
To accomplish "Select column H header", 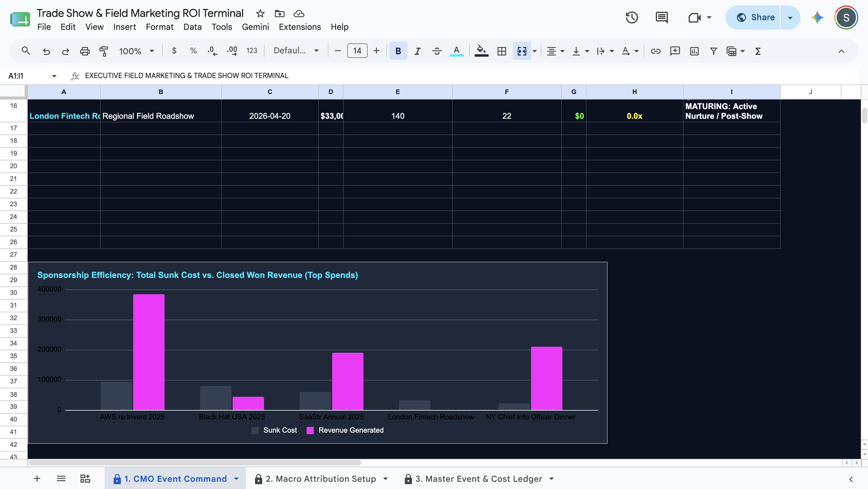I will coord(634,92).
